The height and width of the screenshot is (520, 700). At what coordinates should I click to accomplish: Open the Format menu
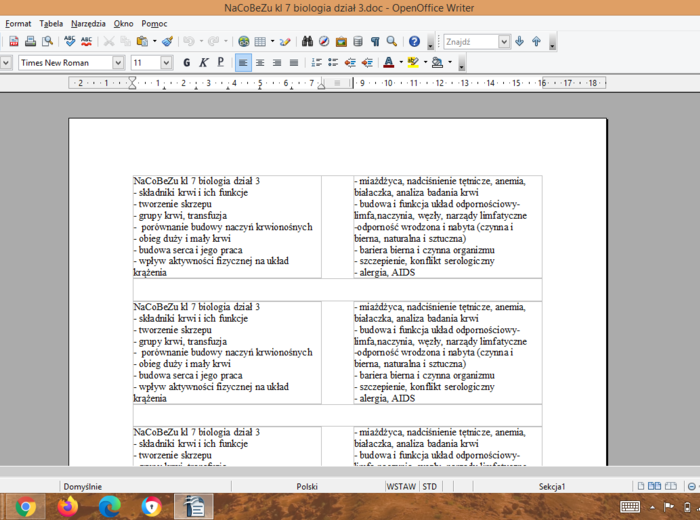pyautogui.click(x=18, y=24)
